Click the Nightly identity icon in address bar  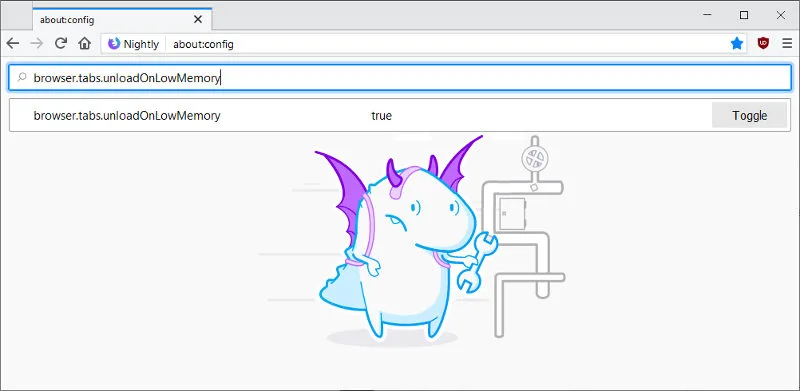click(134, 44)
